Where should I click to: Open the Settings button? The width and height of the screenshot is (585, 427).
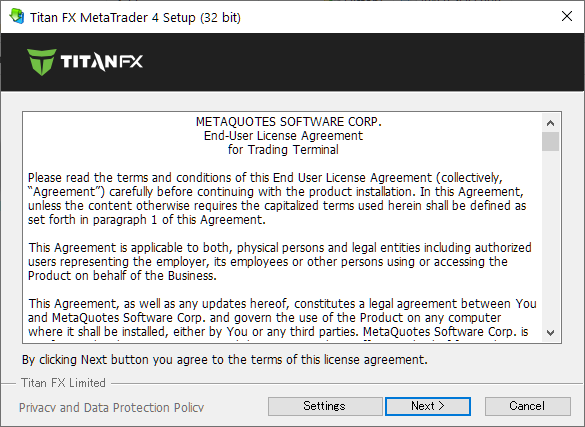tap(325, 406)
